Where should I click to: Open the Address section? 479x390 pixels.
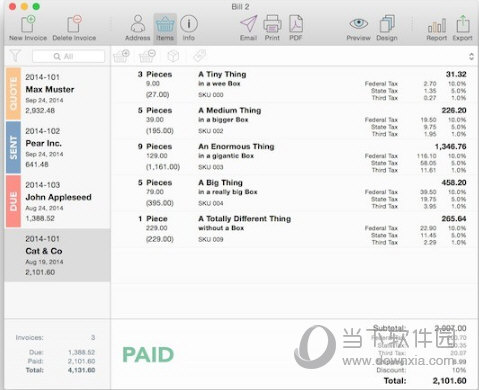[138, 28]
